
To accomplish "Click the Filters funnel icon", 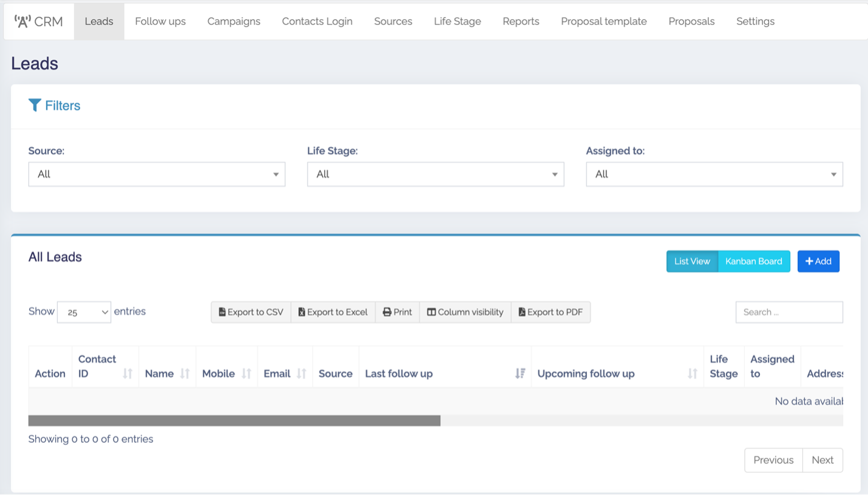I will click(35, 106).
